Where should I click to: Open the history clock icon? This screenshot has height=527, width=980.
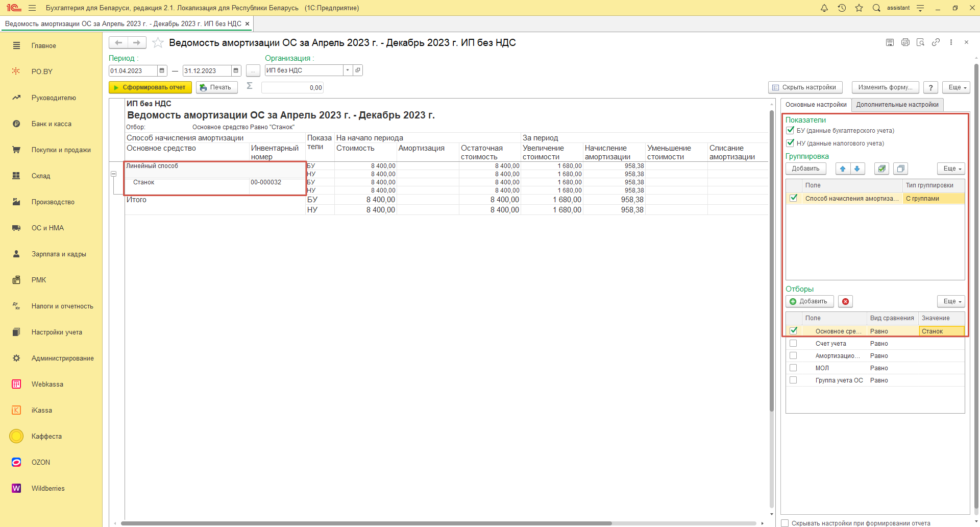pos(842,8)
